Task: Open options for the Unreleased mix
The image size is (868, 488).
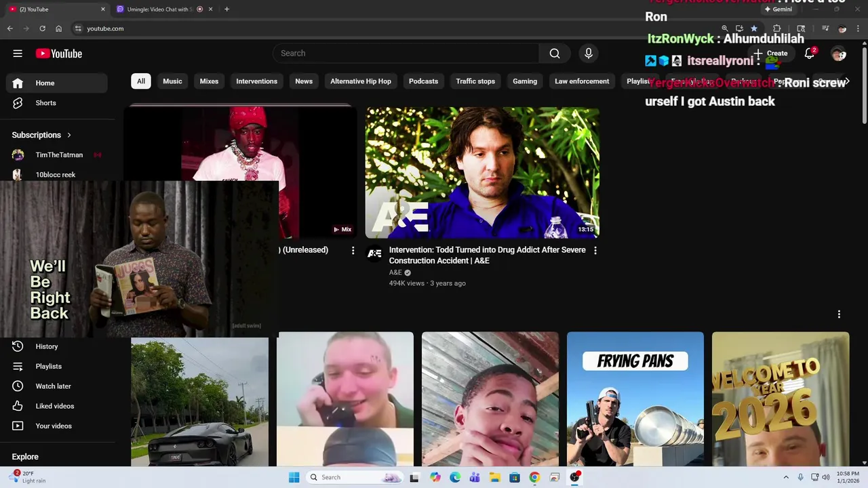Action: 353,251
